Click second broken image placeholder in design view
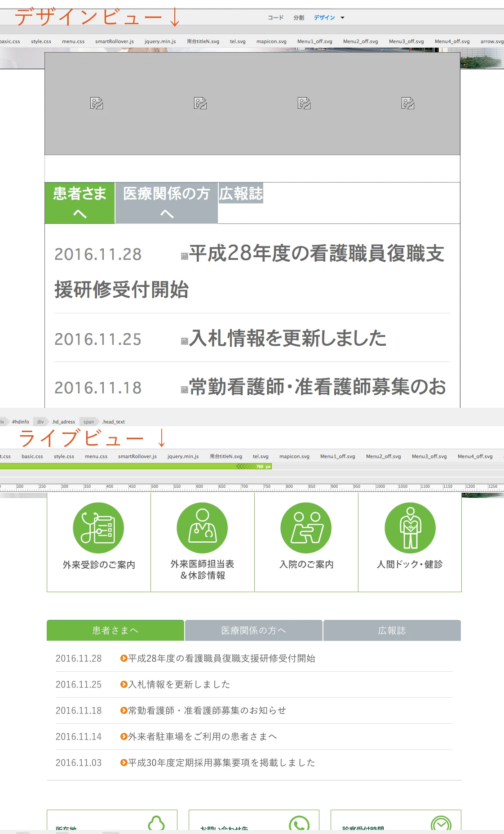504x834 pixels. [x=200, y=103]
